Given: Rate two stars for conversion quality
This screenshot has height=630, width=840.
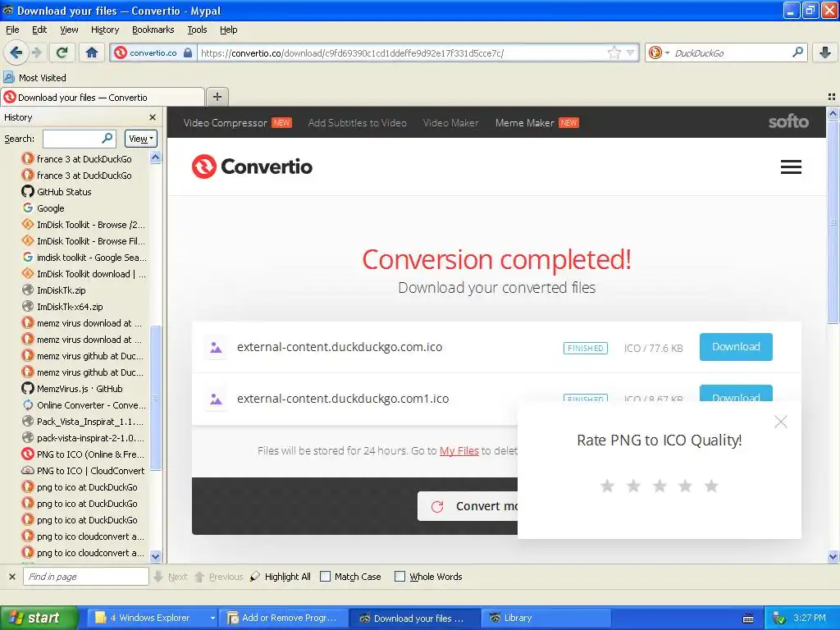Looking at the screenshot, I should tap(633, 486).
